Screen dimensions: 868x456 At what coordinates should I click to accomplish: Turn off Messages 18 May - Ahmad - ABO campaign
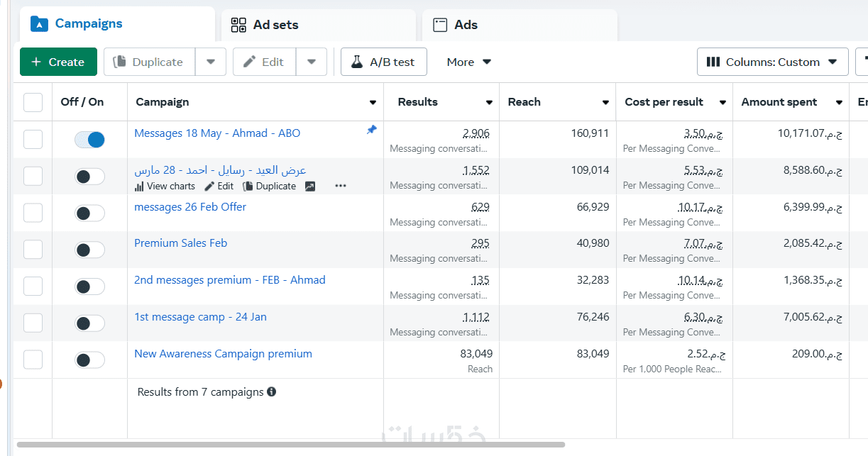point(89,140)
